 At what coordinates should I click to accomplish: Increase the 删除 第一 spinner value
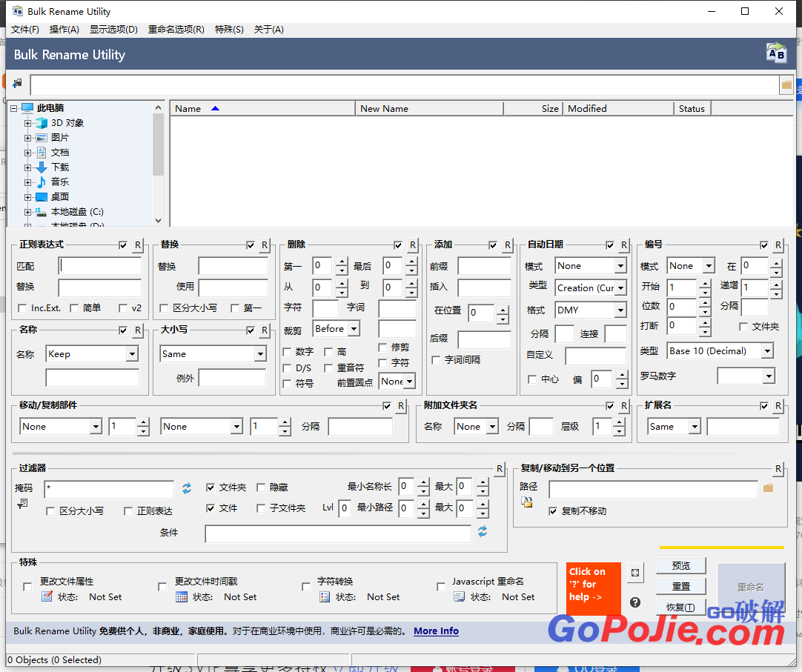click(342, 262)
